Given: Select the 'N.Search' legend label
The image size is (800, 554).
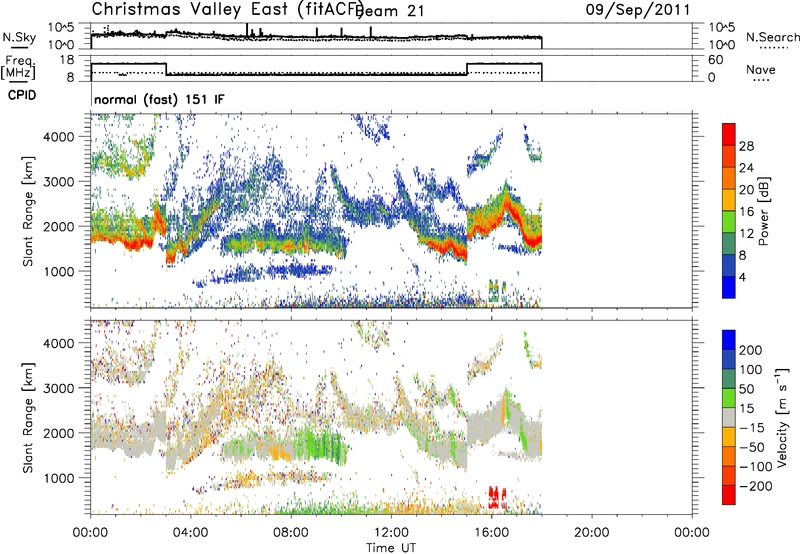Looking at the screenshot, I should click(x=772, y=37).
